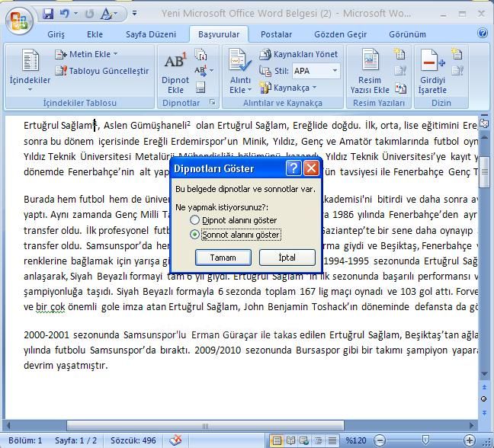The width and height of the screenshot is (494, 448).
Task: Open Quick Styles icon in quick access toolbar
Action: tap(106, 14)
